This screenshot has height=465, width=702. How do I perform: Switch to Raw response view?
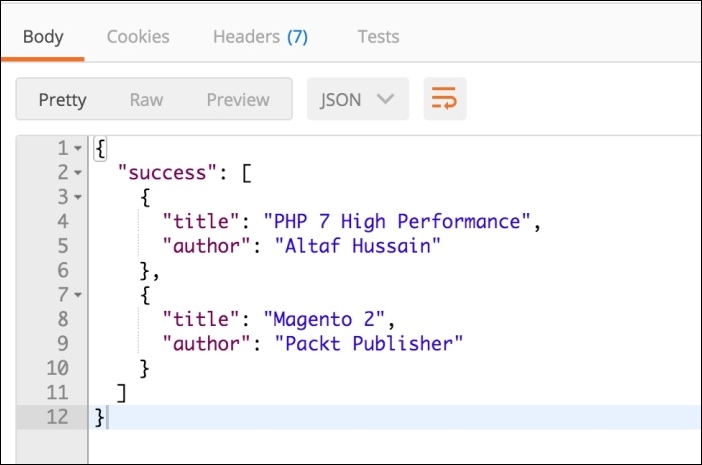pyautogui.click(x=146, y=100)
